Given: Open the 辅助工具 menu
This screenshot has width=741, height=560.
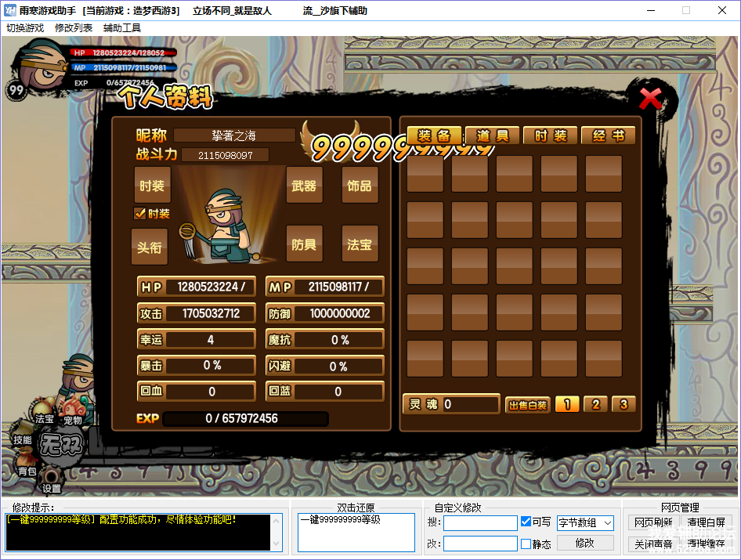Looking at the screenshot, I should pos(122,28).
